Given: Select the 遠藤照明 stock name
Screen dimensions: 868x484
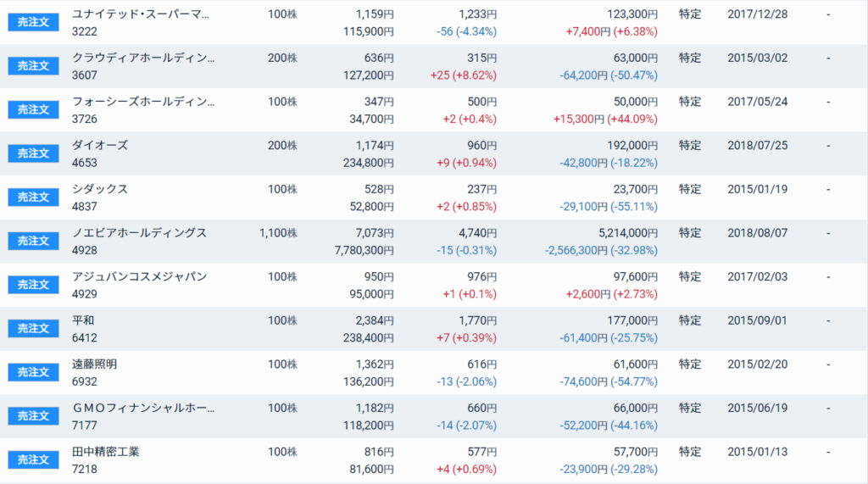Looking at the screenshot, I should pos(94,364).
